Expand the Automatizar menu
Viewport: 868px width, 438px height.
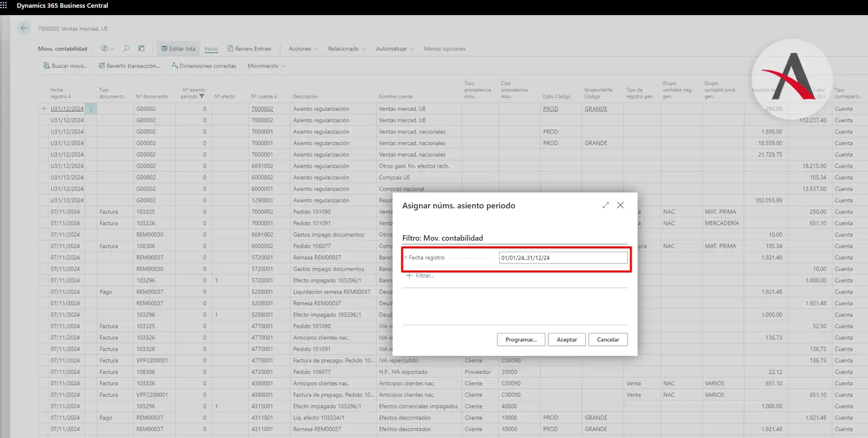point(395,49)
